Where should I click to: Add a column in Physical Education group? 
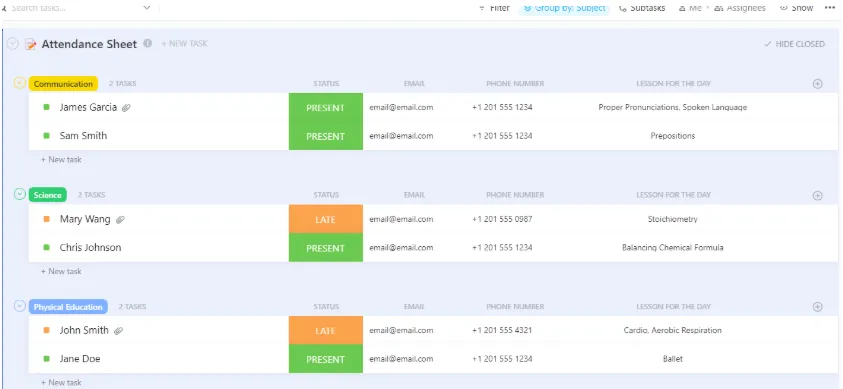[818, 307]
